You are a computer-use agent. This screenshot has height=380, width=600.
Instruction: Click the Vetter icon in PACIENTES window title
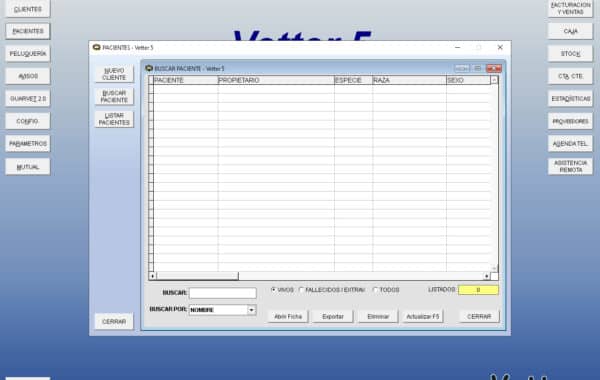(x=96, y=47)
